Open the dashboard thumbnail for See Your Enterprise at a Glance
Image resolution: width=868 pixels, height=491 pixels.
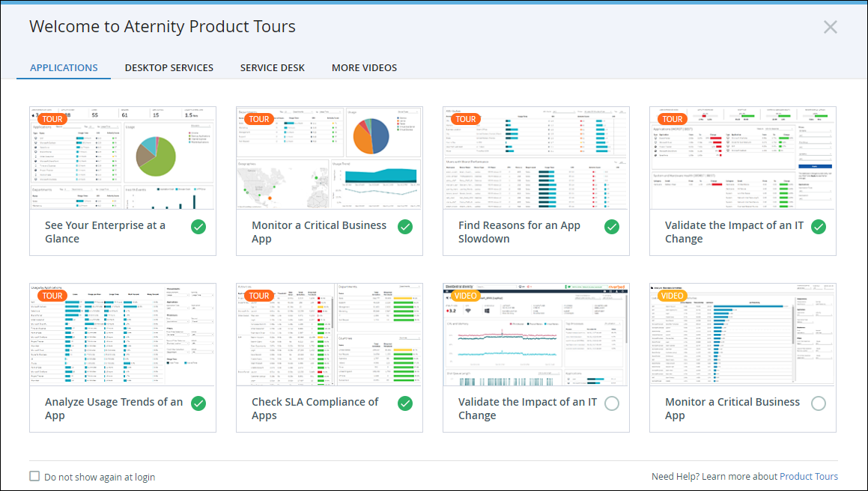pos(122,157)
